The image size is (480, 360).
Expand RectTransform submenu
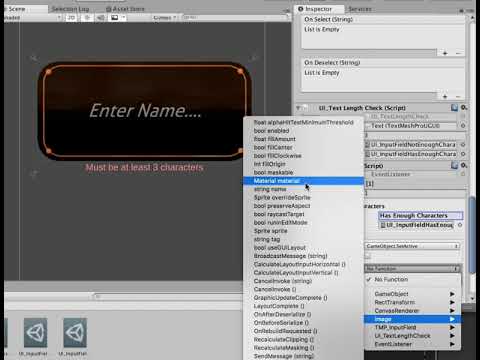coord(412,302)
